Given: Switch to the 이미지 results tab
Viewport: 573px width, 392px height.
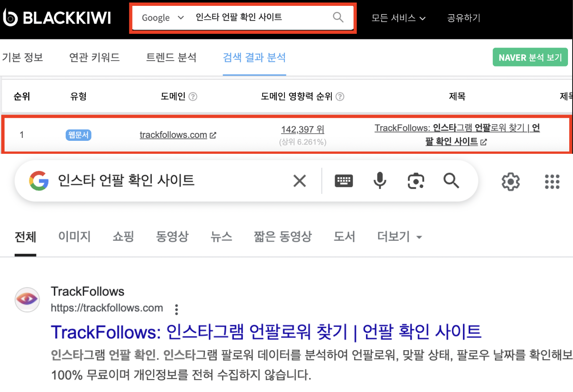Looking at the screenshot, I should click(74, 237).
